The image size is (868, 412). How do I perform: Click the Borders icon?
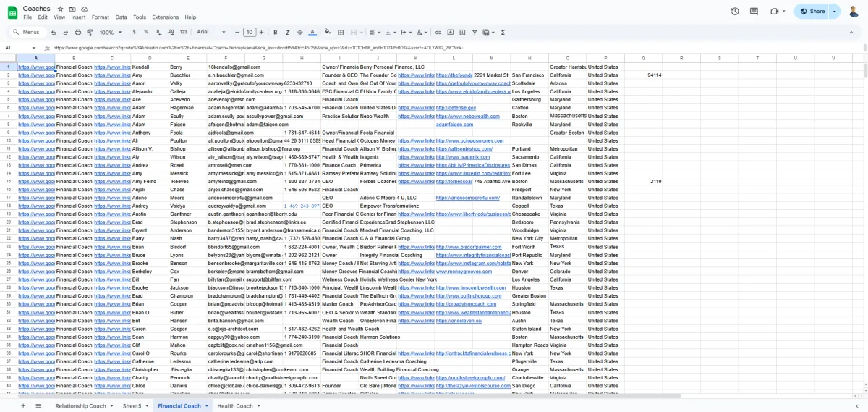(x=341, y=33)
